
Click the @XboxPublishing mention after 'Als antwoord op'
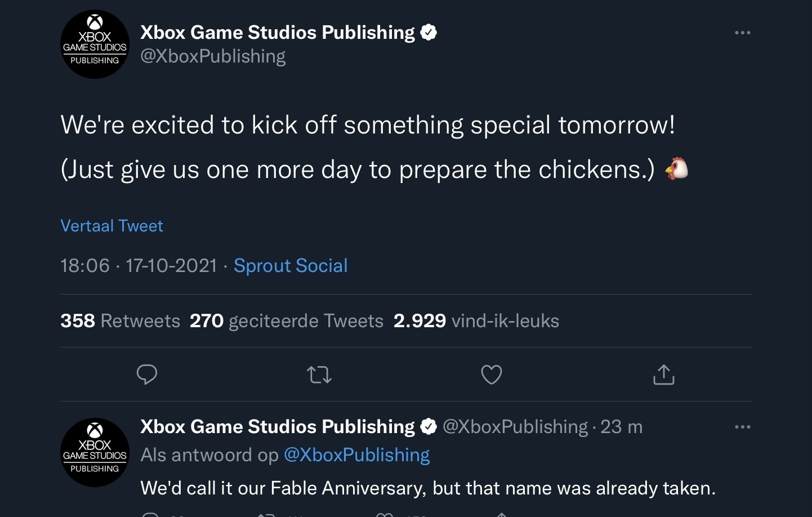click(x=356, y=454)
